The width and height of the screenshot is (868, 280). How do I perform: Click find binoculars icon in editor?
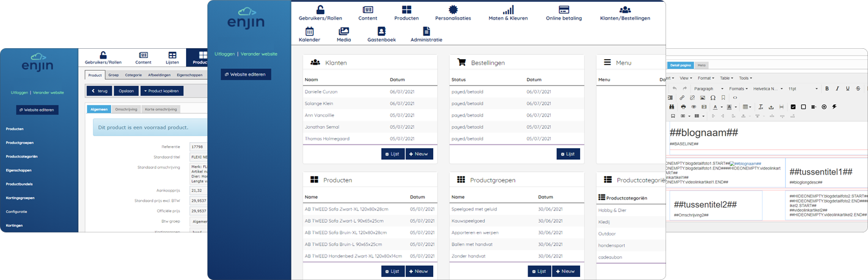[x=672, y=107]
